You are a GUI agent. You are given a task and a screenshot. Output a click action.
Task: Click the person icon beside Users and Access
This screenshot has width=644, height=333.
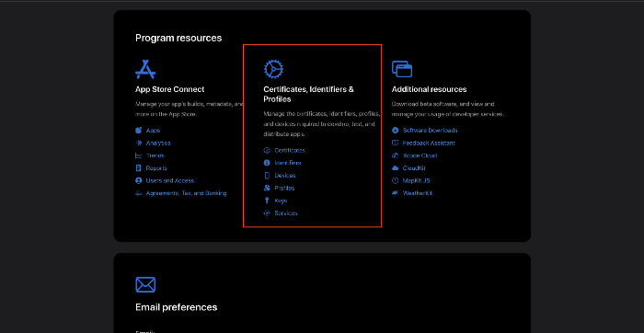(138, 180)
